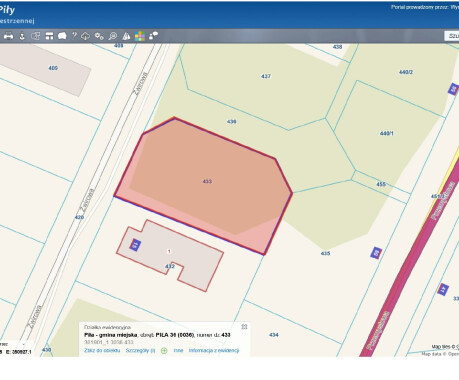Click the measurement triangles tool icon
This screenshot has height=380, width=459.
point(126,36)
